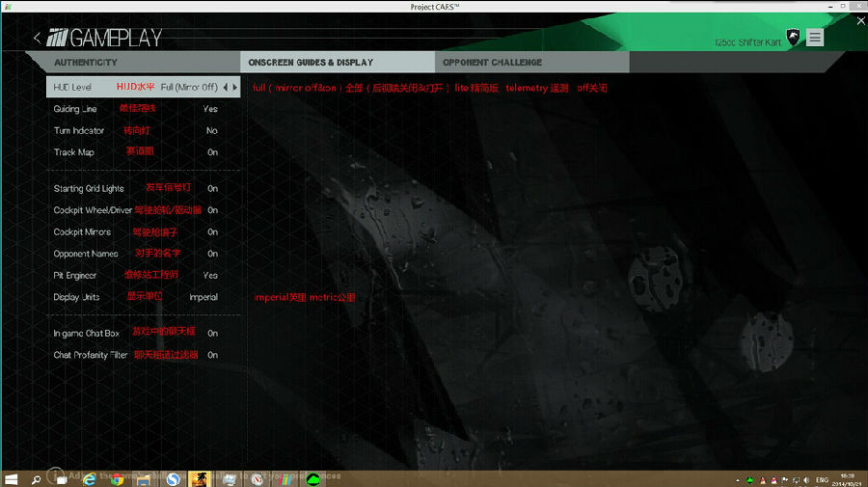Launch Google Chrome from the taskbar

pyautogui.click(x=117, y=479)
